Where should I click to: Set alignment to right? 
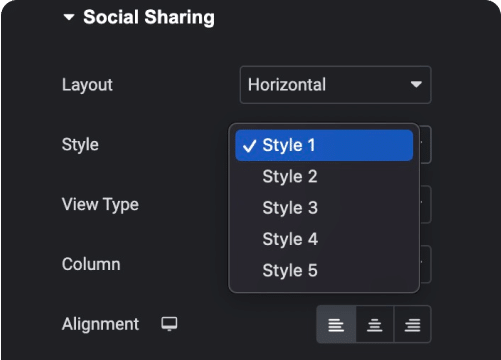click(x=413, y=324)
